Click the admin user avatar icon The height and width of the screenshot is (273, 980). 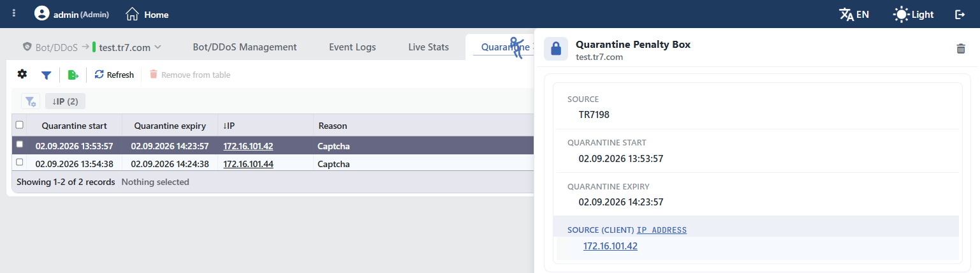coord(41,13)
